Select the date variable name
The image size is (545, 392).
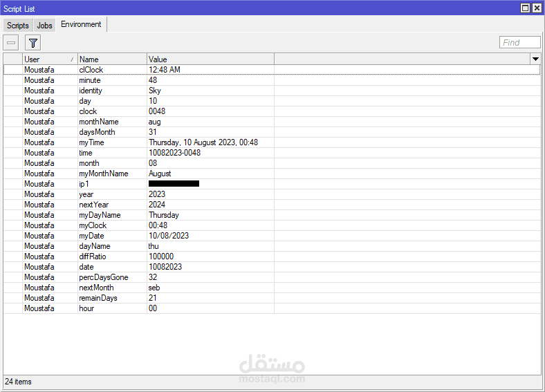click(x=86, y=268)
